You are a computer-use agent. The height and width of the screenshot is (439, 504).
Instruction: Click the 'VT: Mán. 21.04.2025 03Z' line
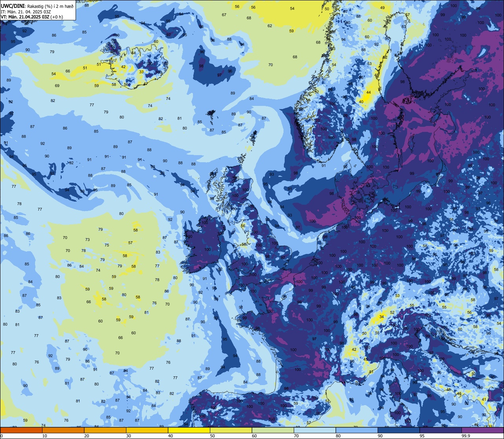[x=25, y=17]
